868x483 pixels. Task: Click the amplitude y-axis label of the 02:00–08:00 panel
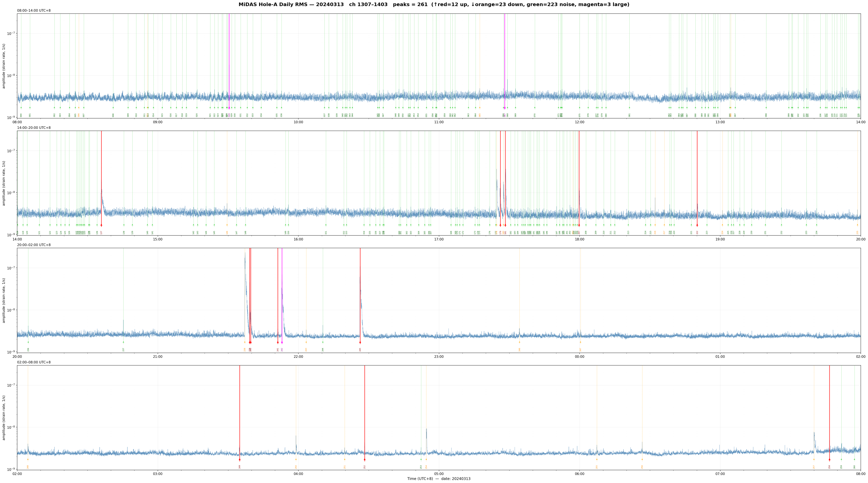[x=4, y=418]
